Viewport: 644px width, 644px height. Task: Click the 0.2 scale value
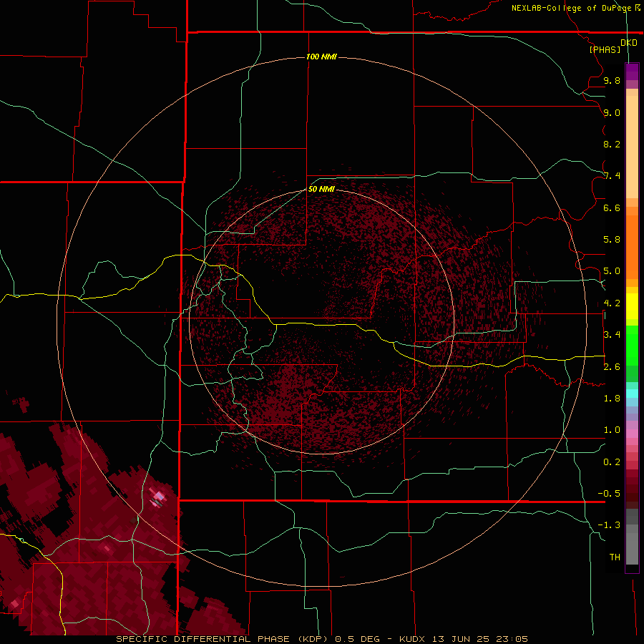click(612, 462)
